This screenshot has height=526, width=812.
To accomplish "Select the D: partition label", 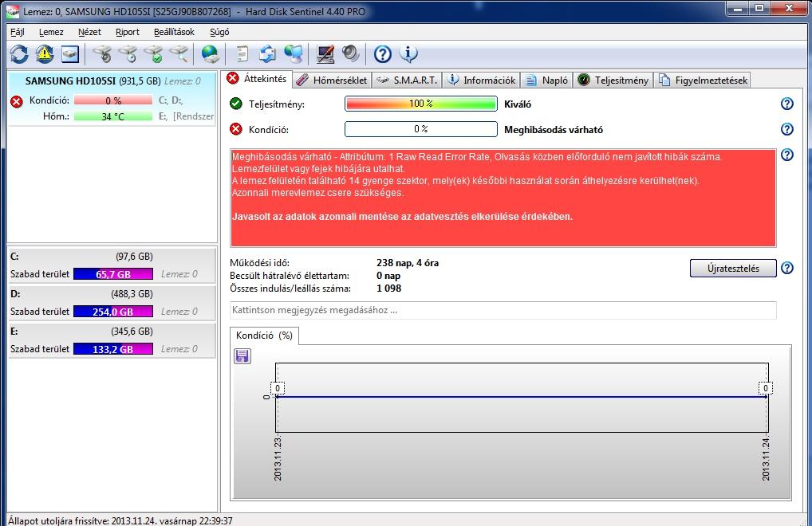I will pyautogui.click(x=15, y=294).
